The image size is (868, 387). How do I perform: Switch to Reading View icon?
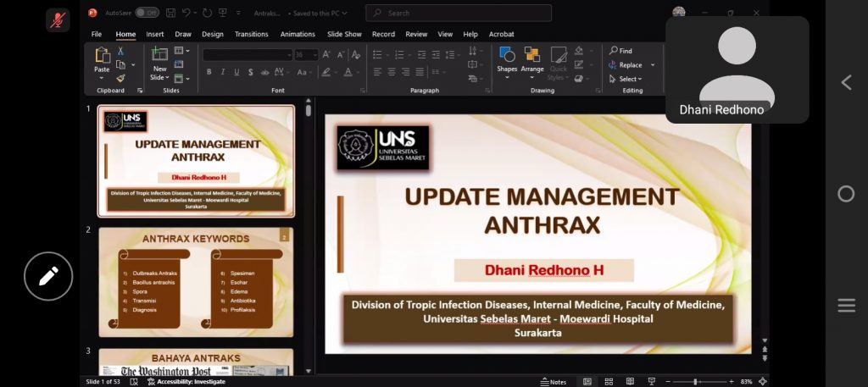tap(630, 381)
